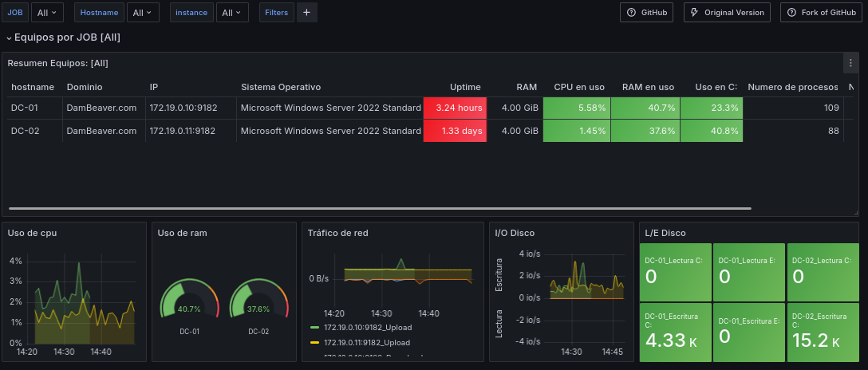This screenshot has height=370, width=868.
Task: Sort table by Uso en C: column
Action: pos(716,87)
